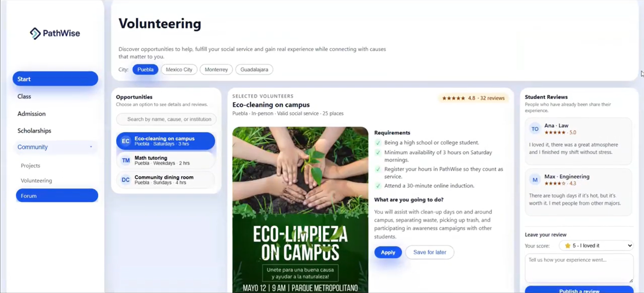Click the DC Community dining avatar
The height and width of the screenshot is (293, 644).
[126, 180]
